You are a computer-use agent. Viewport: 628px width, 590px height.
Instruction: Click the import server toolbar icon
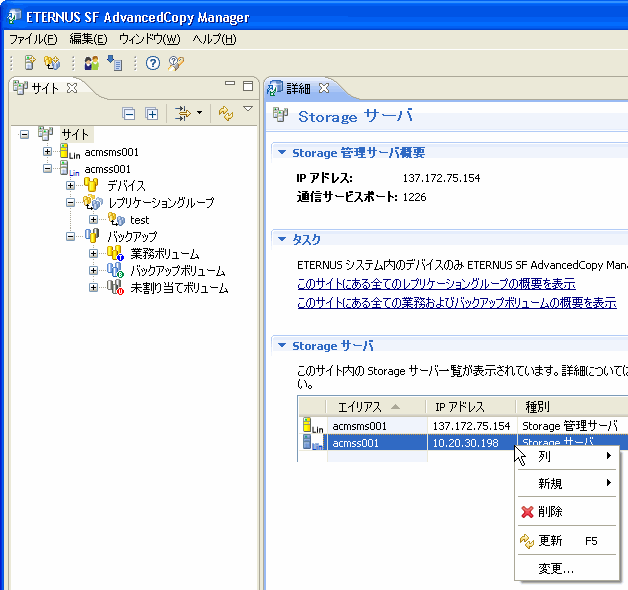click(115, 63)
